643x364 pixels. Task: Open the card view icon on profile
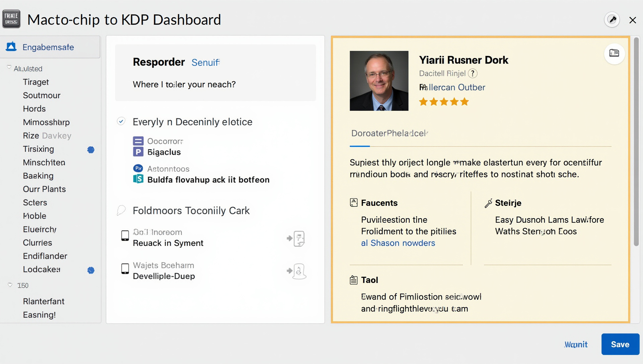[x=614, y=53]
